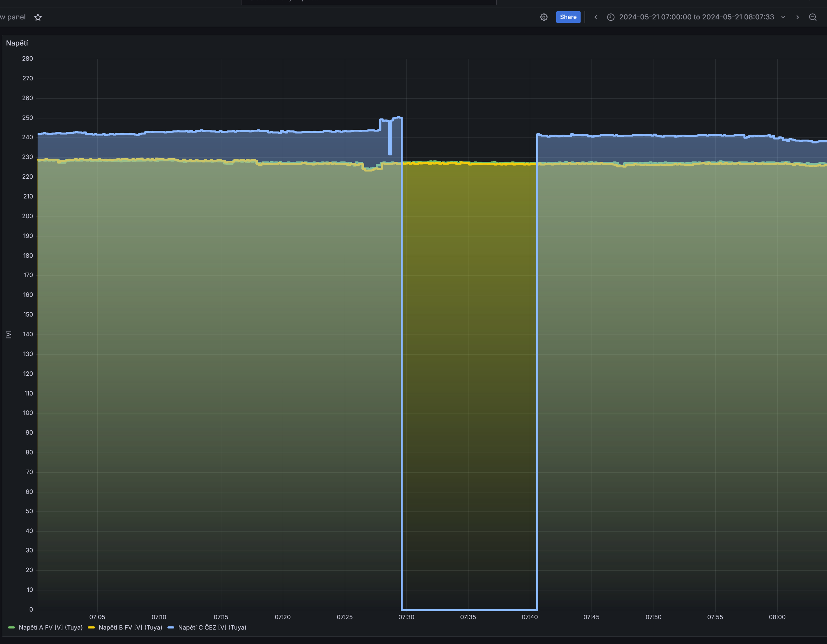This screenshot has width=827, height=644.
Task: Toggle Napětí C ČEZ series in legend
Action: pos(212,627)
